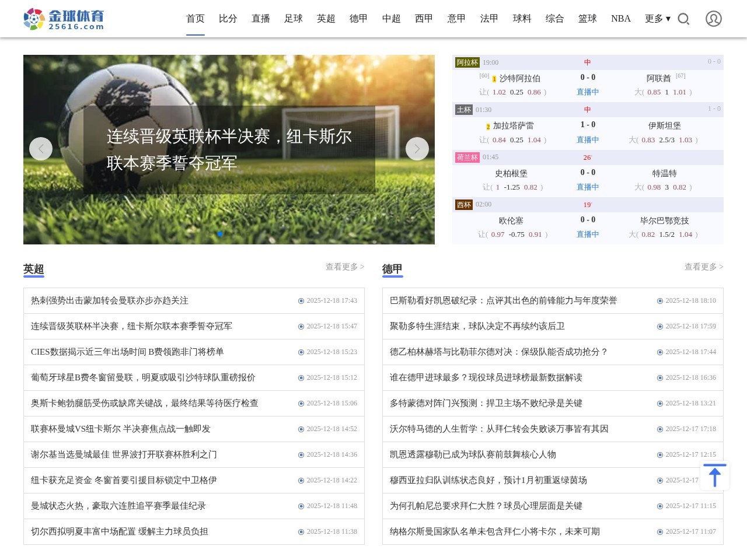Open 直播中 link for 欧伦塞 match
The width and height of the screenshot is (747, 560).
[587, 235]
